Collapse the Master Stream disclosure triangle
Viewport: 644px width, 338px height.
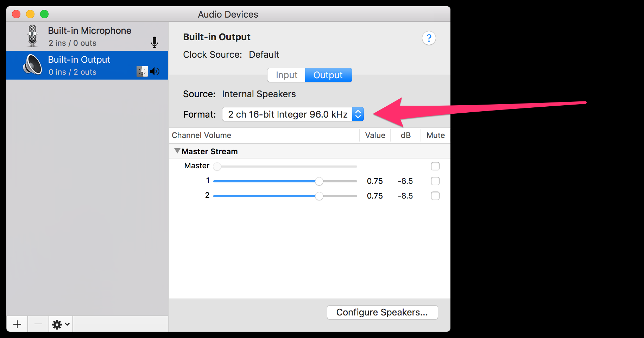coord(177,151)
